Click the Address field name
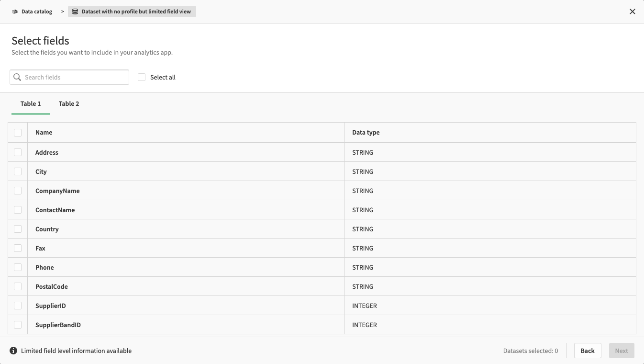Screen dimensions: 644x364 coord(47,152)
